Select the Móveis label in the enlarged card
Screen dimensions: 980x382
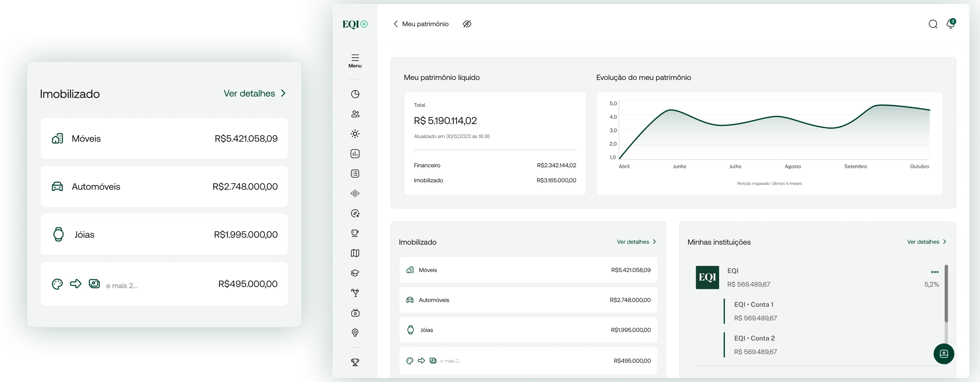coord(86,139)
